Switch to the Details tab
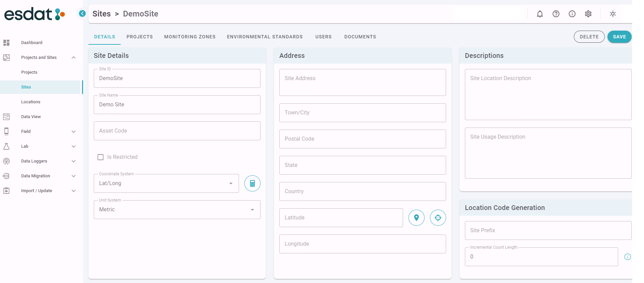 [x=105, y=37]
